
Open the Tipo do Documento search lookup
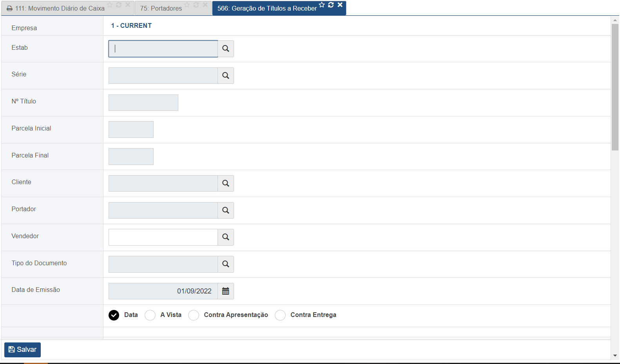pyautogui.click(x=226, y=264)
